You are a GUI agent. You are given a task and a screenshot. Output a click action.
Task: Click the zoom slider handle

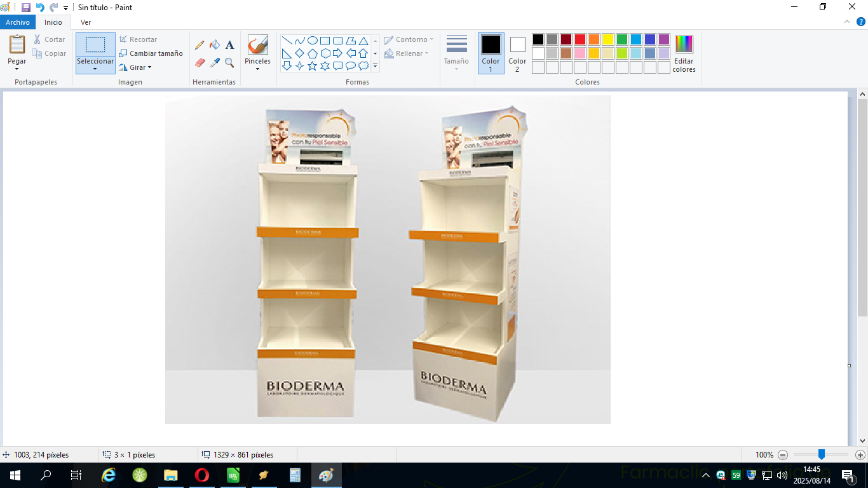[821, 455]
